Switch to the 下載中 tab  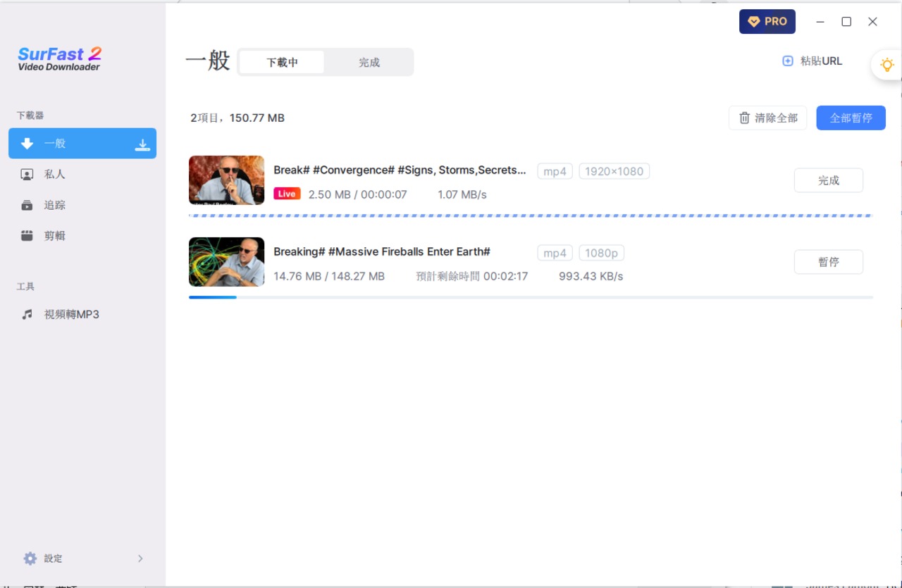[282, 62]
